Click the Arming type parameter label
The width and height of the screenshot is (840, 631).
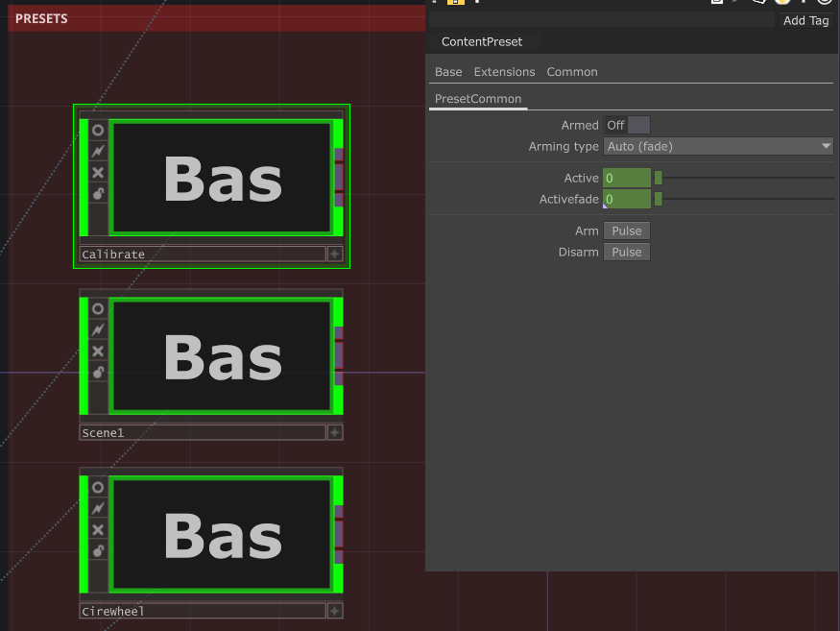click(x=564, y=146)
